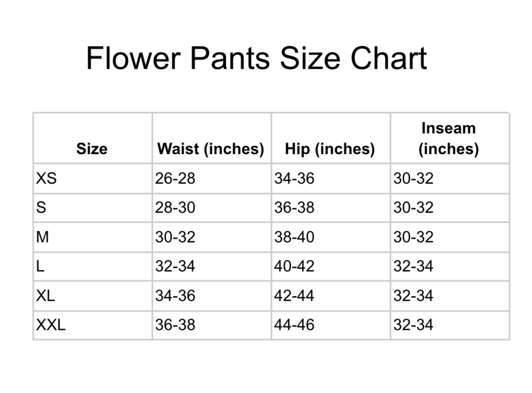Select the "Size" column header
Image resolution: width=532 pixels, height=393 pixels.
pyautogui.click(x=92, y=149)
